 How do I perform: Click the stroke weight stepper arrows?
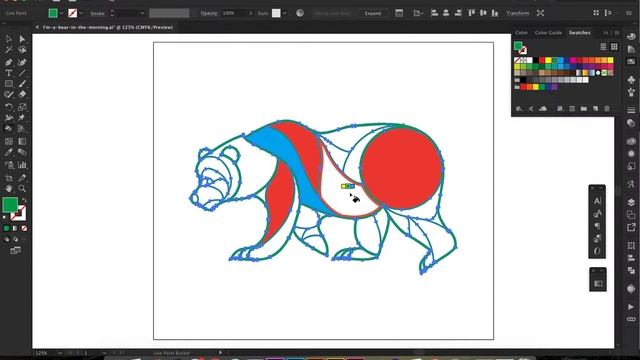(112, 13)
